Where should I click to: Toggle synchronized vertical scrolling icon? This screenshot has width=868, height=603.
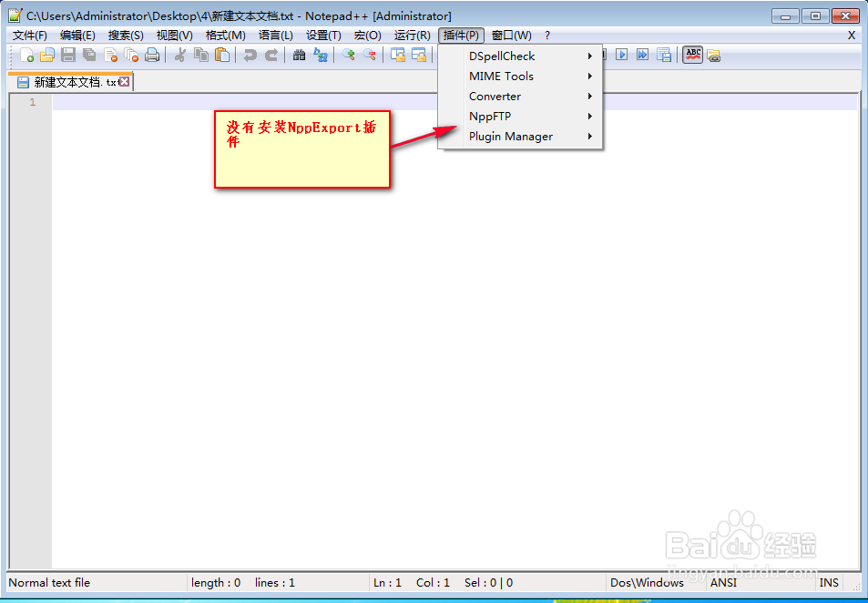(398, 55)
